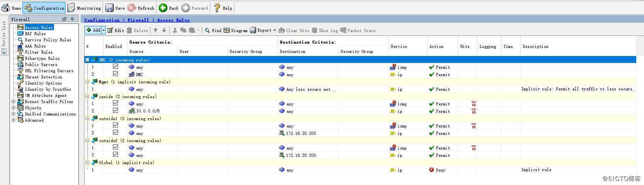Expand the Advanced tree node

(13, 120)
